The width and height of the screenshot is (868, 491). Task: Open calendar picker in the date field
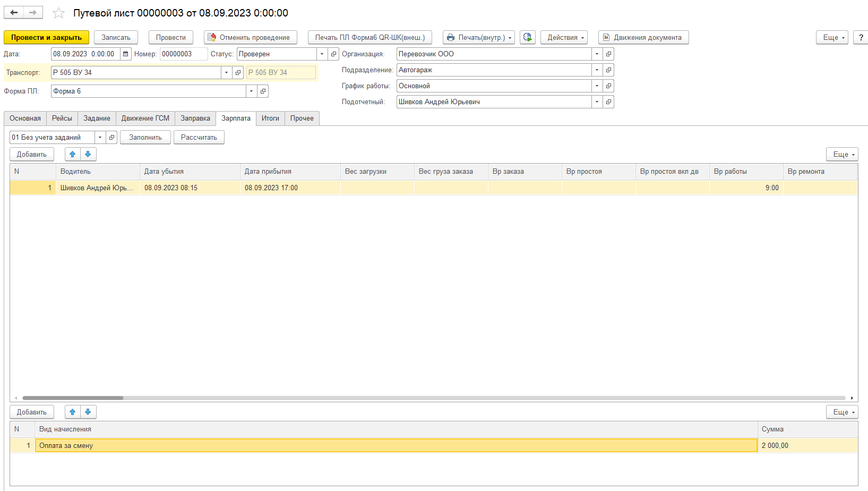pyautogui.click(x=126, y=54)
